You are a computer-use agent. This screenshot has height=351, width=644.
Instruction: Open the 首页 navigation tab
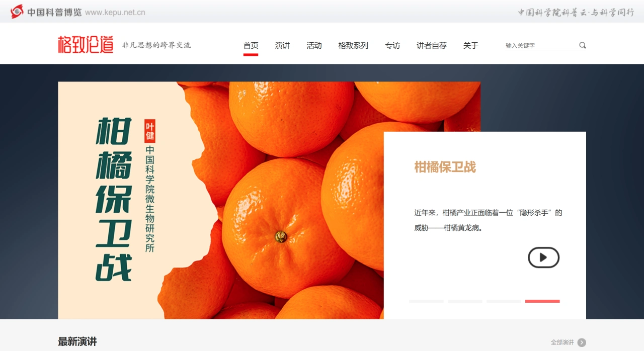251,46
